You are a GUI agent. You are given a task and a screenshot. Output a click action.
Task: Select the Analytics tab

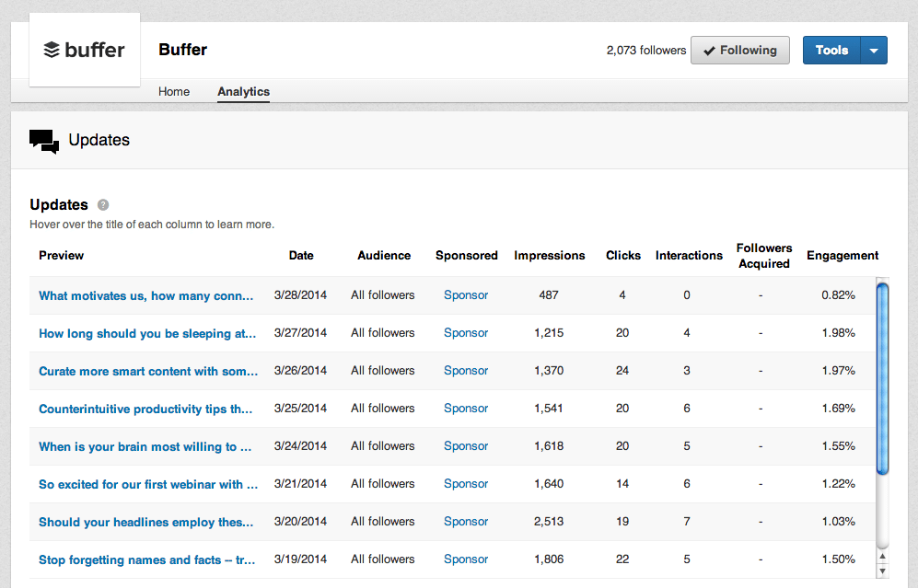pos(243,91)
